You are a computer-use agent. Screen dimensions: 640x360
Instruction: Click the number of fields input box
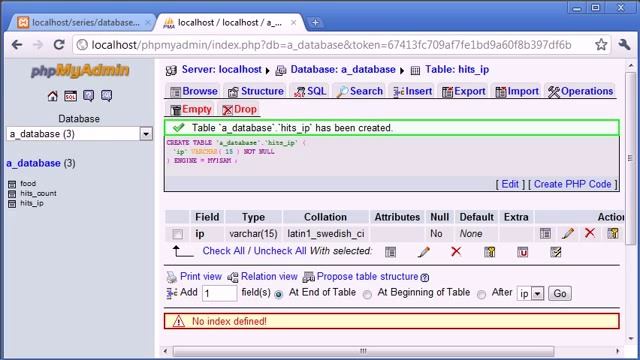tap(219, 293)
